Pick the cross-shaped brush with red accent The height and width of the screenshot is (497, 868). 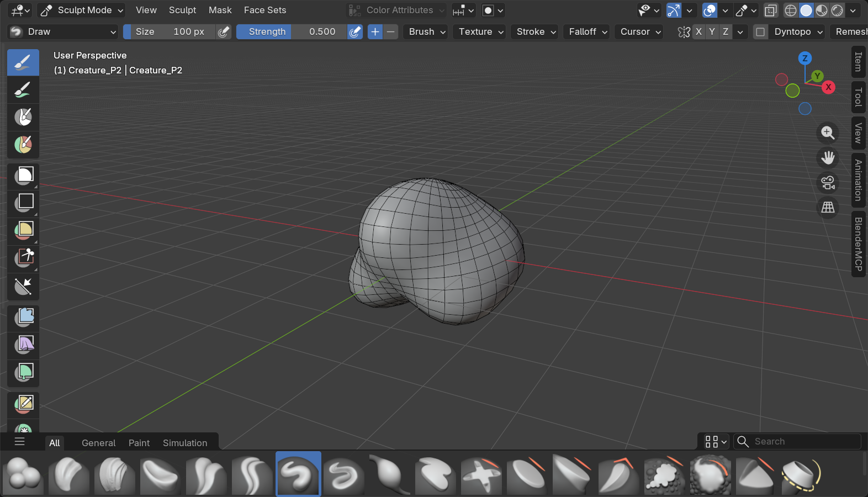click(481, 475)
